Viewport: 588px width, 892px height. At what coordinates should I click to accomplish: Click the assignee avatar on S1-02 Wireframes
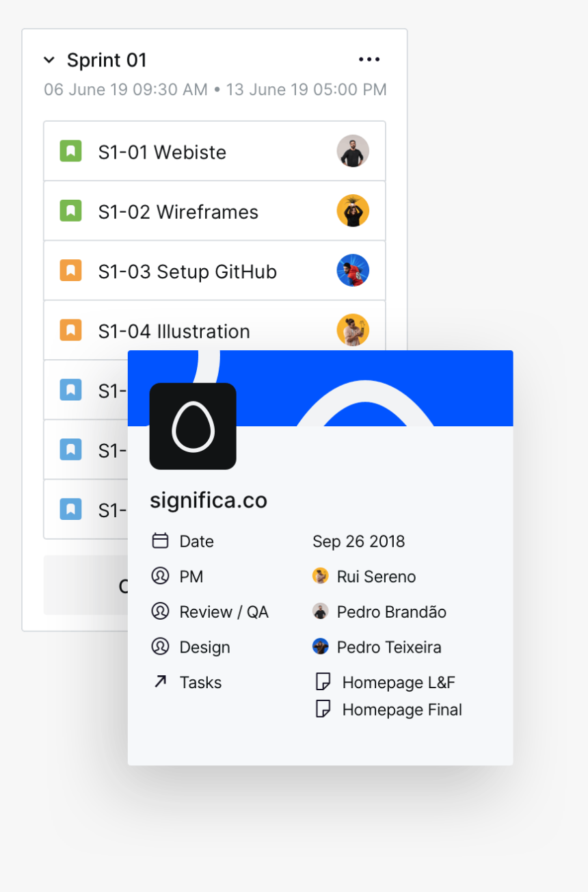tap(353, 211)
